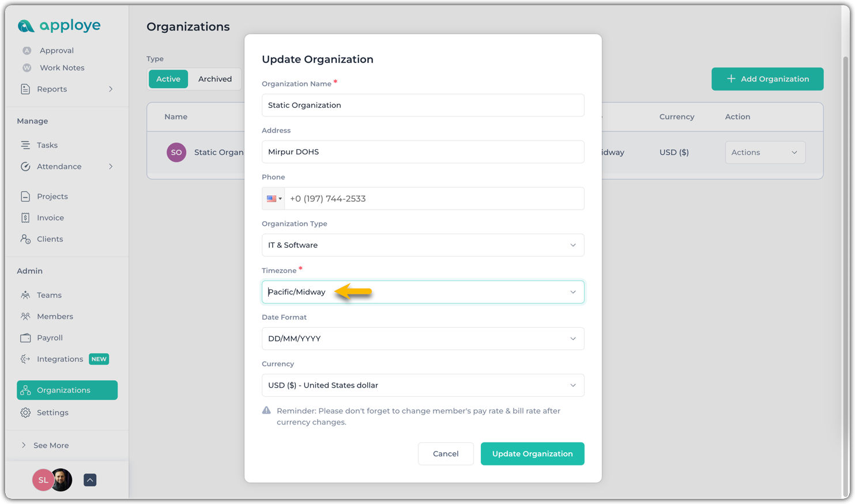This screenshot has width=855, height=504.
Task: Click the Tasks icon in sidebar
Action: point(25,145)
